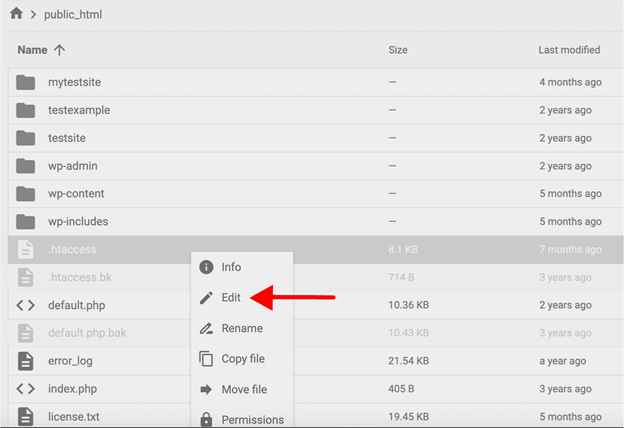Click Rename in the context menu
The image size is (624, 428).
242,328
